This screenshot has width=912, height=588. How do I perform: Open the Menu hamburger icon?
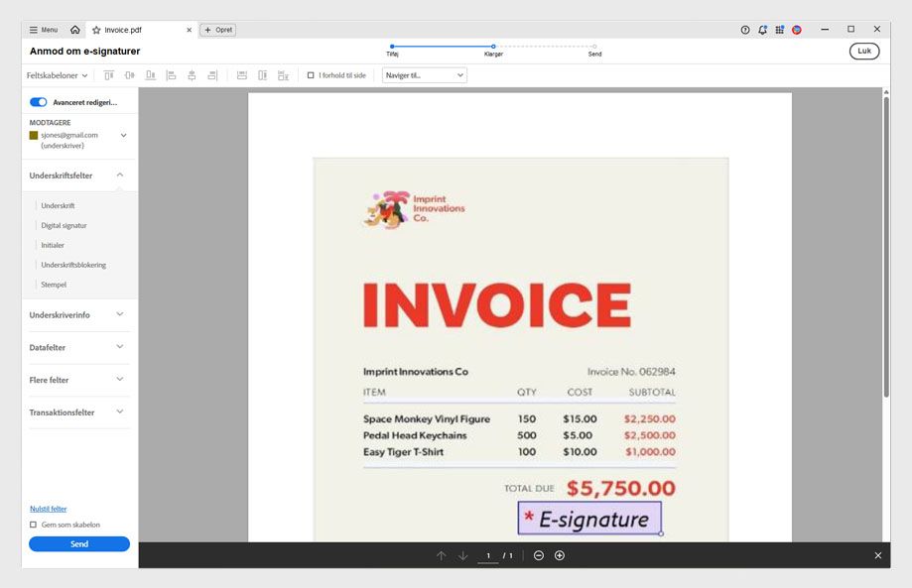[x=33, y=30]
